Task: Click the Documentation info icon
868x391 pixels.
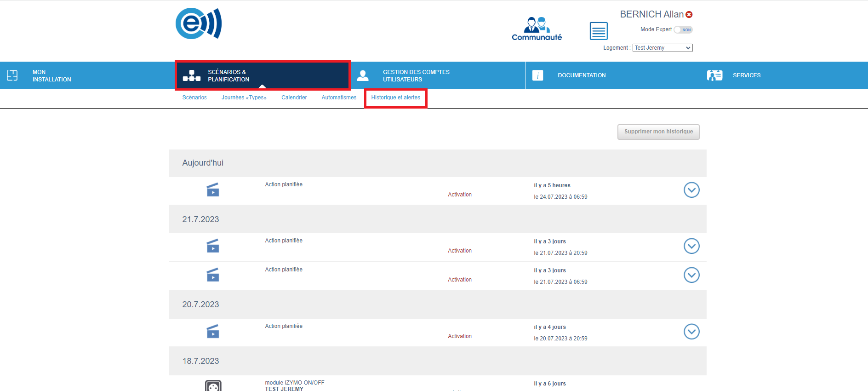Action: click(x=537, y=75)
